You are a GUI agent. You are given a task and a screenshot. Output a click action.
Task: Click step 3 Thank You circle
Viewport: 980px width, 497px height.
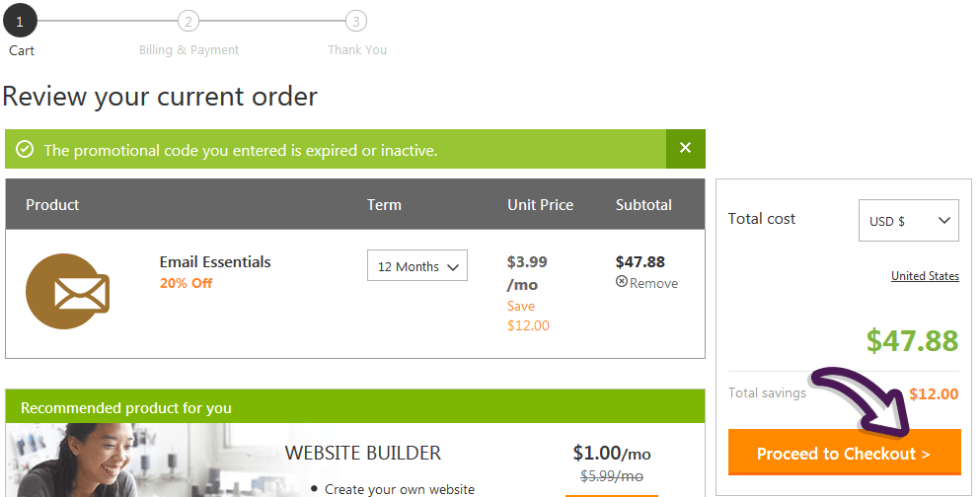click(x=355, y=22)
